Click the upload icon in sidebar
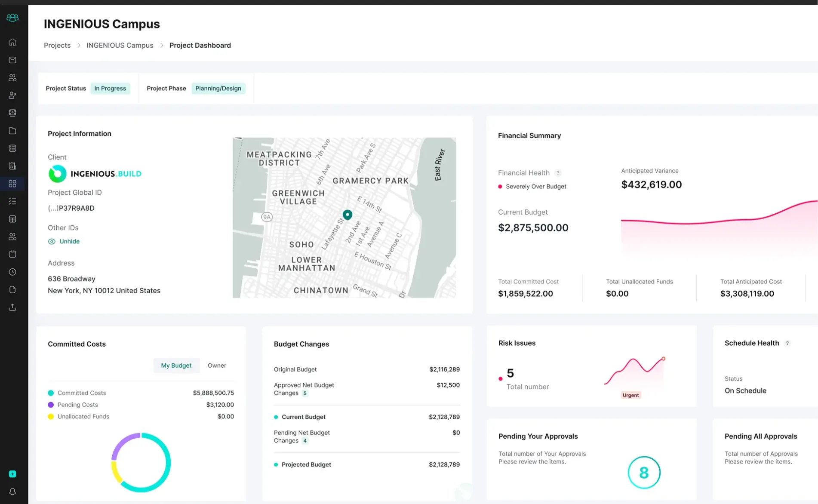The height and width of the screenshot is (504, 818). 12,307
